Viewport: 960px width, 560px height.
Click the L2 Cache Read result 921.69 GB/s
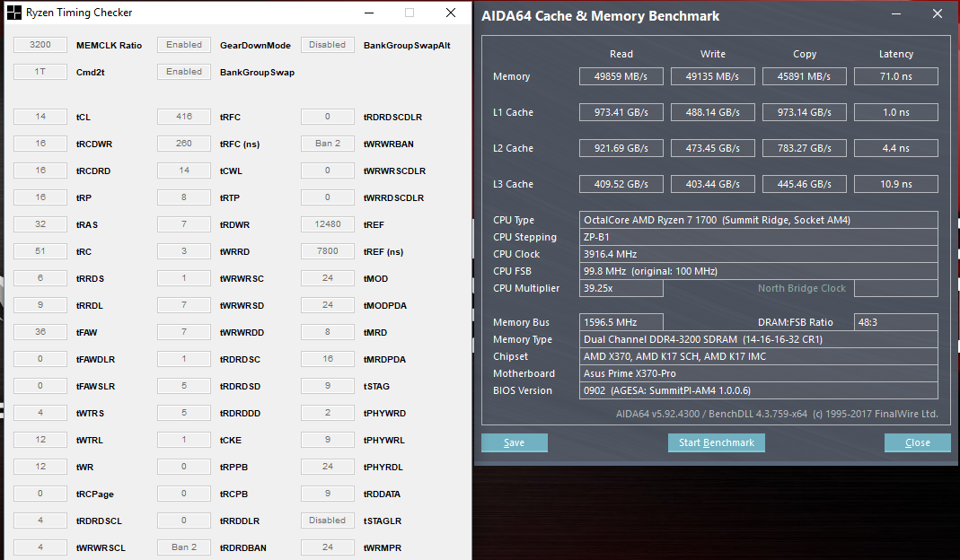tap(621, 148)
